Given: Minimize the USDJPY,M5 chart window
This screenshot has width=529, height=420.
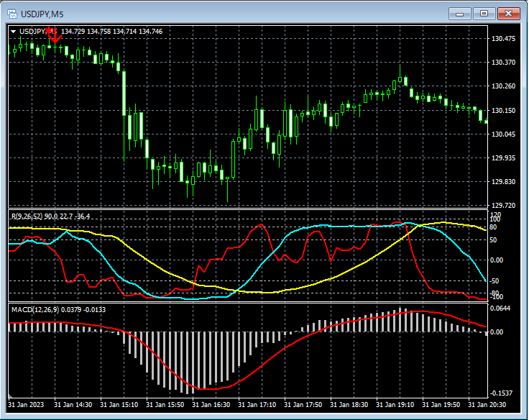Looking at the screenshot, I should [x=460, y=13].
